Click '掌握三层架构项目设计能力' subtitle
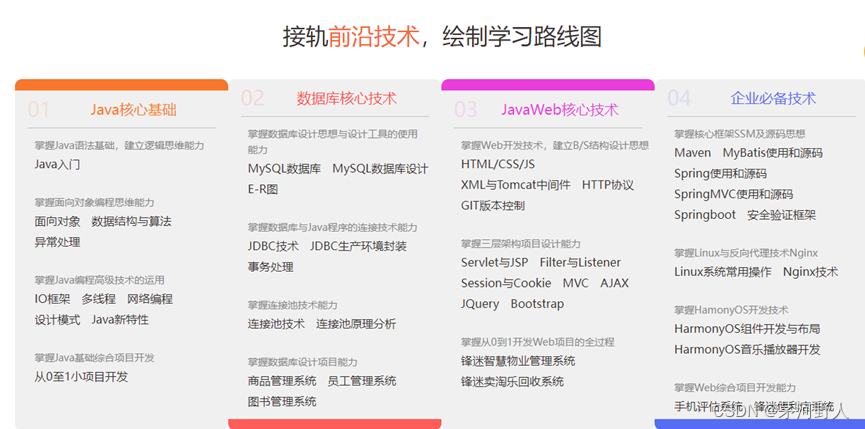The height and width of the screenshot is (429, 865). [521, 244]
